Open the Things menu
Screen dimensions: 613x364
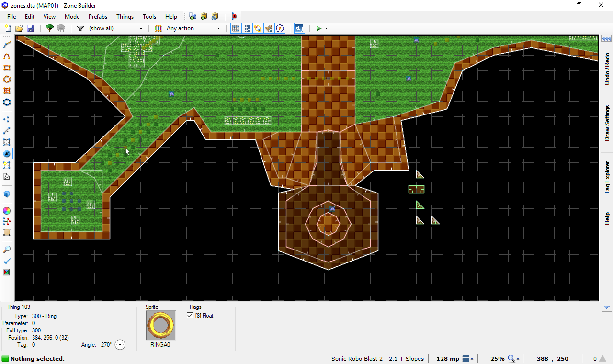point(125,16)
